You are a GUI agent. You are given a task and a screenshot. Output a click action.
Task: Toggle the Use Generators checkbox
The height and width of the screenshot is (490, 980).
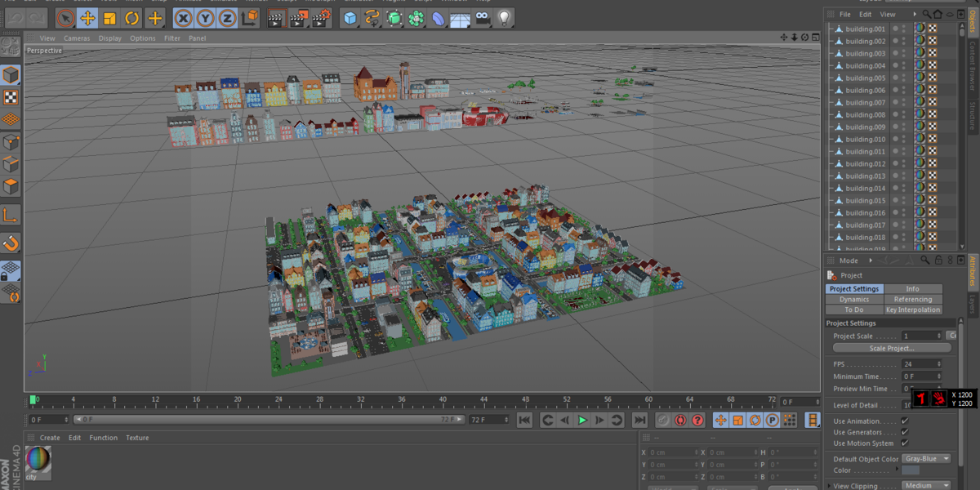(x=905, y=432)
